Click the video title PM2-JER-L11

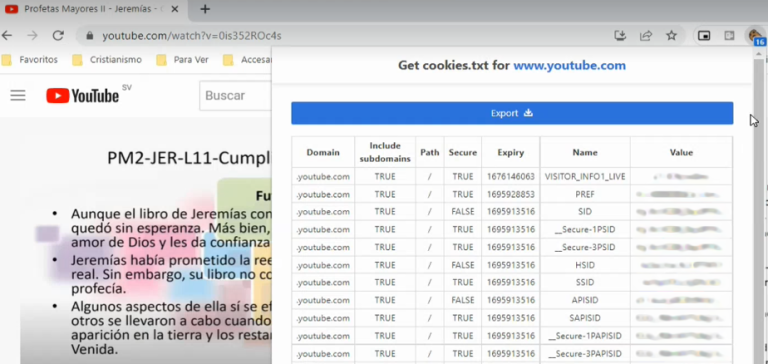(x=190, y=158)
